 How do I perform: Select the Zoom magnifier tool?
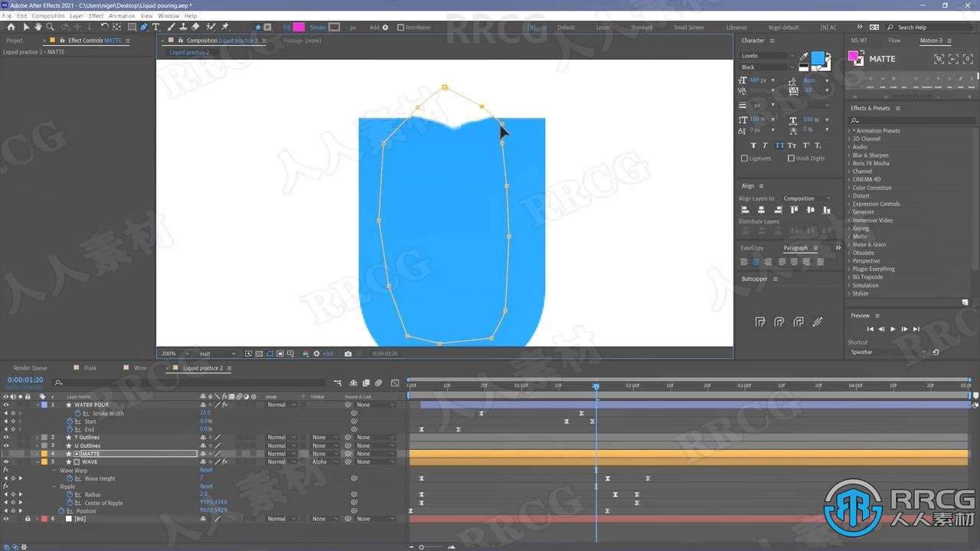point(50,27)
